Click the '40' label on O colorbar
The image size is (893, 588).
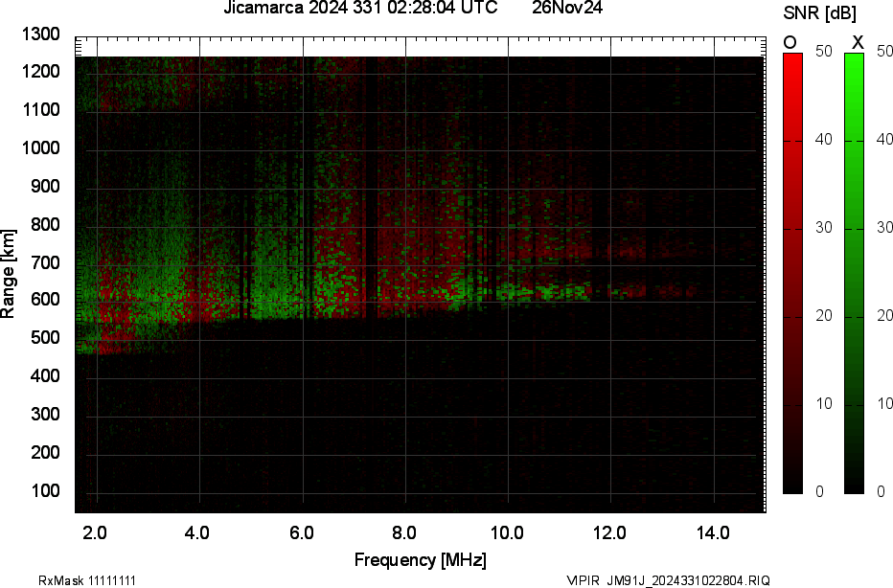[x=824, y=140]
